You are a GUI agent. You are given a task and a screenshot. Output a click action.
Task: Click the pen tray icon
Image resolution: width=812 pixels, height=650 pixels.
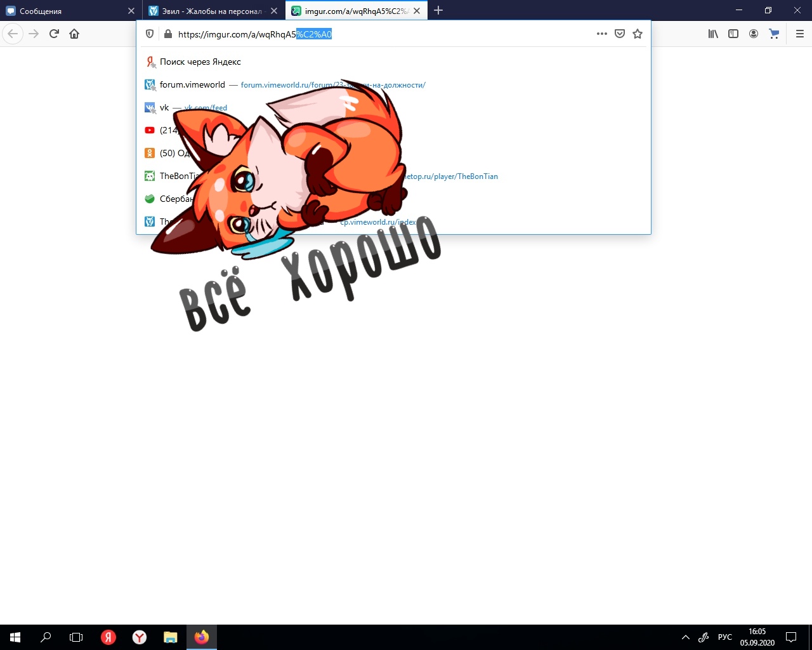tap(704, 637)
